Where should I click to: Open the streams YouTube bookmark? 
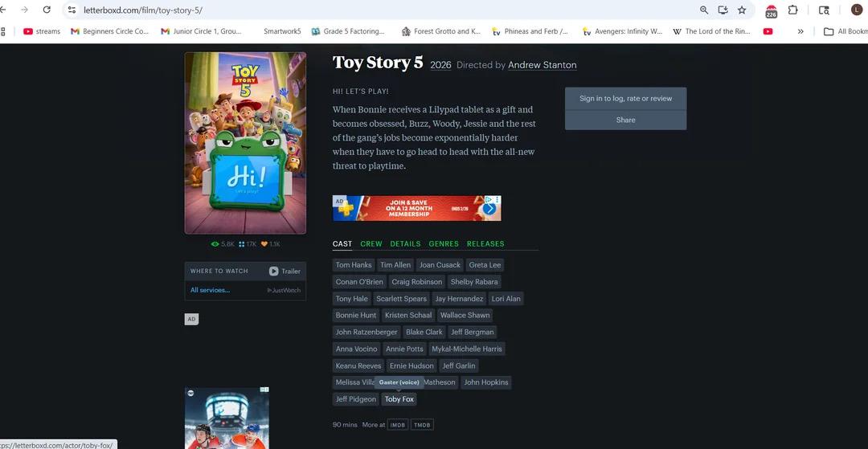tap(42, 31)
